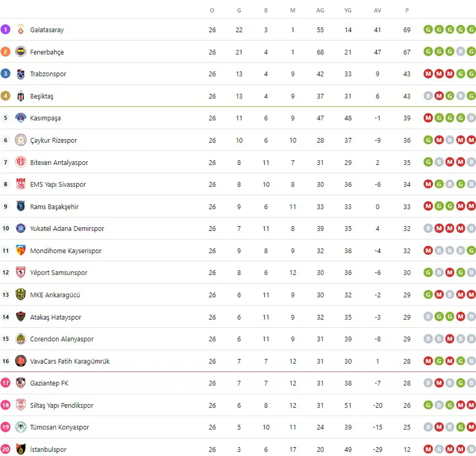Click the Beşiktaş eagle crest
The image size is (476, 456).
[x=21, y=96]
